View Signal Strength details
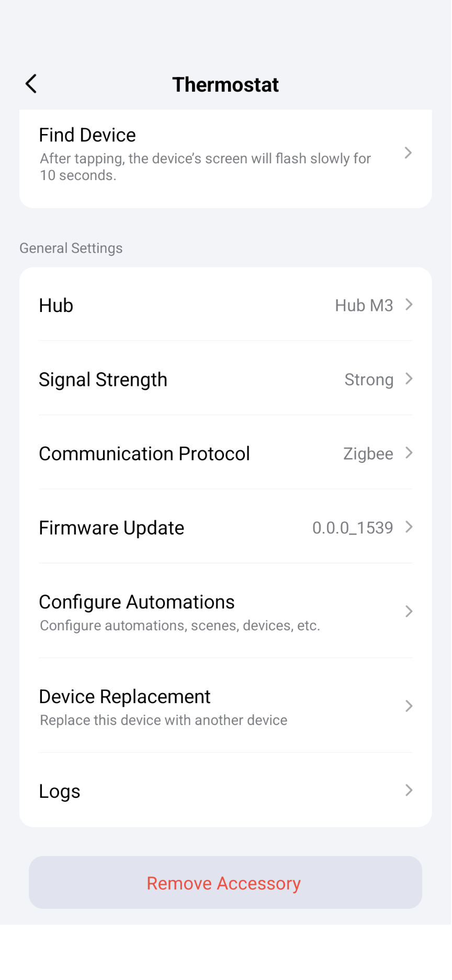This screenshot has height=980, width=452. pyautogui.click(x=104, y=380)
